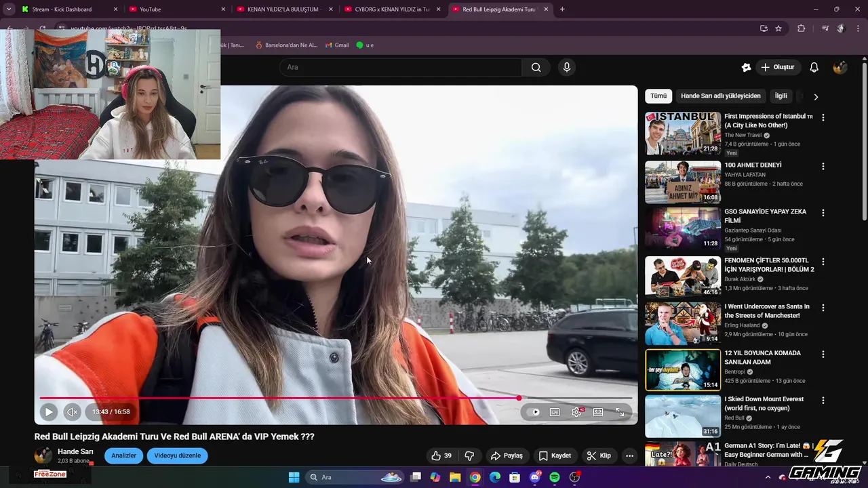Dislike the video with thumbs down
868x488 pixels.
tap(469, 455)
